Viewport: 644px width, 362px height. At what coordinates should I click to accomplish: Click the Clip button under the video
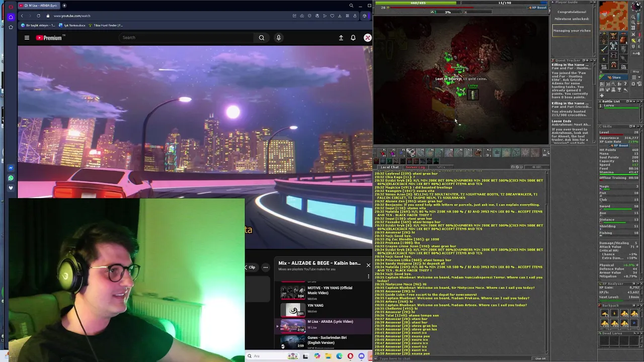pyautogui.click(x=250, y=267)
